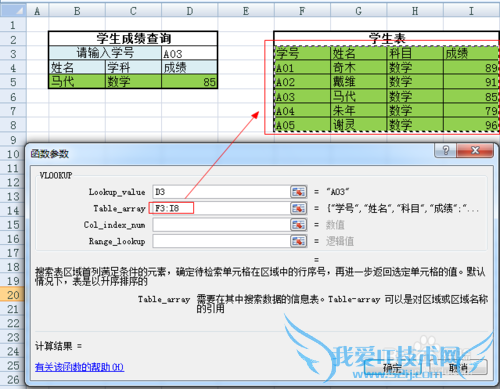Viewport: 500px width, 389px height.
Task: Click the 成绩 header cell in column I
Action: click(471, 53)
